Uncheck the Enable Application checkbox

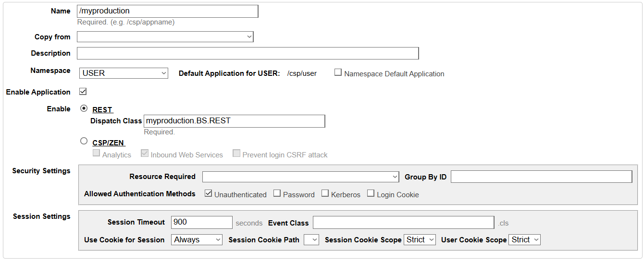coord(83,92)
